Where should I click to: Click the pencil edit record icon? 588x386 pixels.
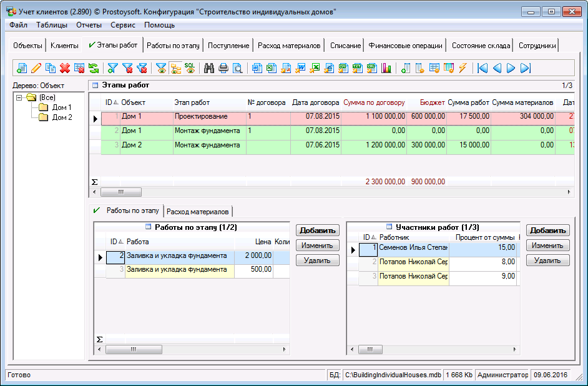pos(36,68)
